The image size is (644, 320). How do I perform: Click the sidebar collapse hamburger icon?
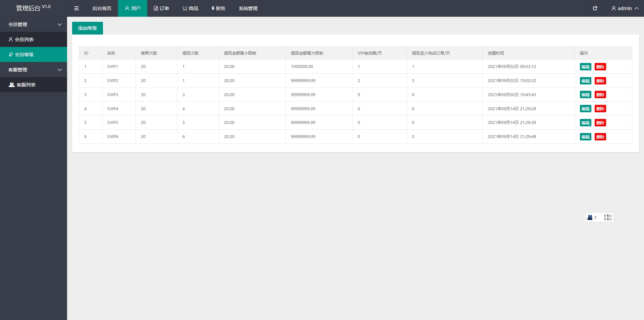(76, 8)
